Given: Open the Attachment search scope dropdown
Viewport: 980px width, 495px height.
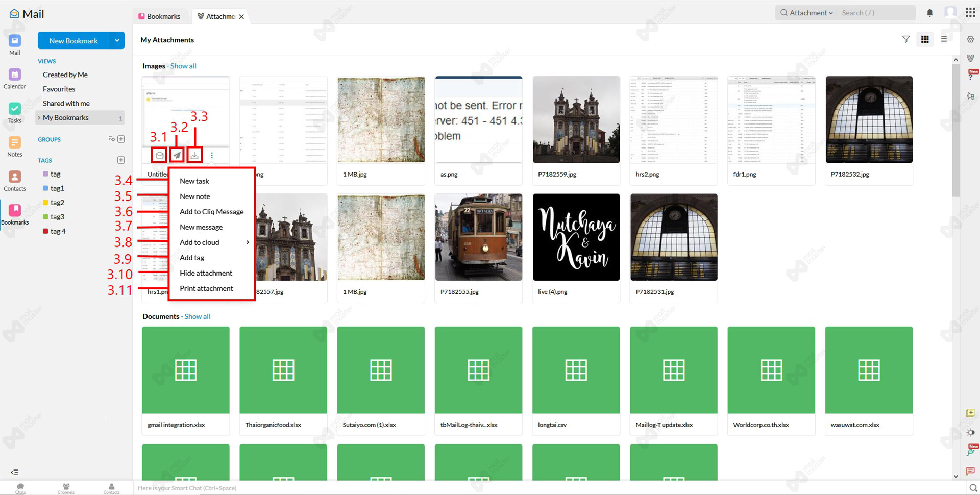Looking at the screenshot, I should [x=807, y=13].
